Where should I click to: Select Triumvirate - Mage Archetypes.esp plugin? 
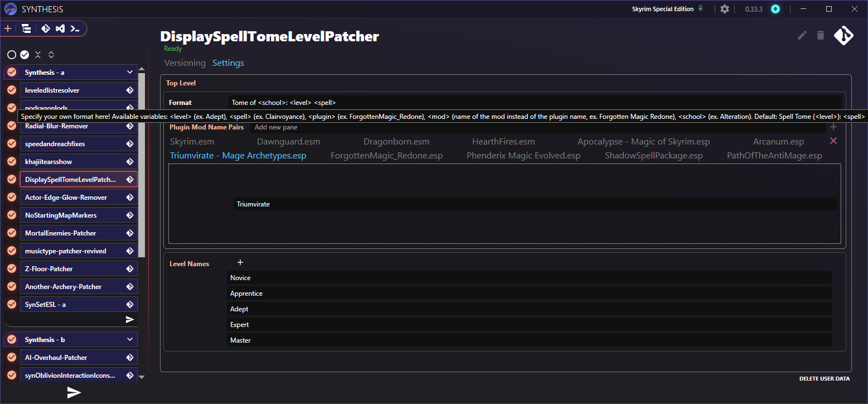click(238, 156)
